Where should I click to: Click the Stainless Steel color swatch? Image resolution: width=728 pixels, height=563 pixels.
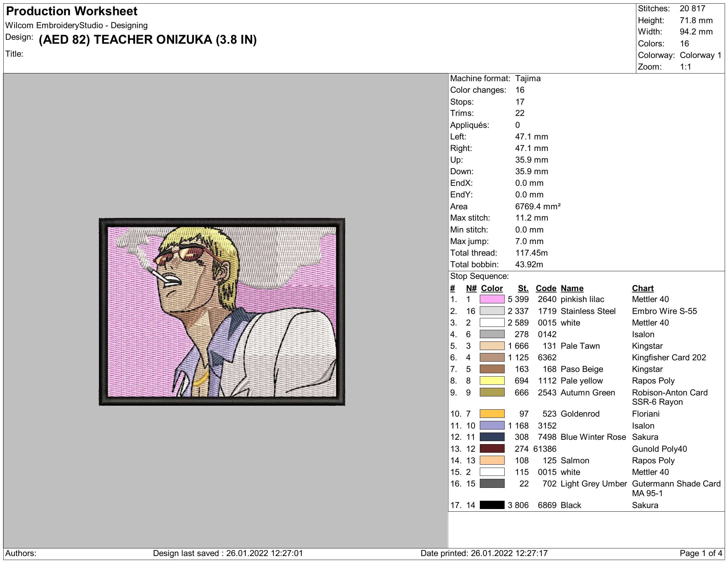[492, 311]
